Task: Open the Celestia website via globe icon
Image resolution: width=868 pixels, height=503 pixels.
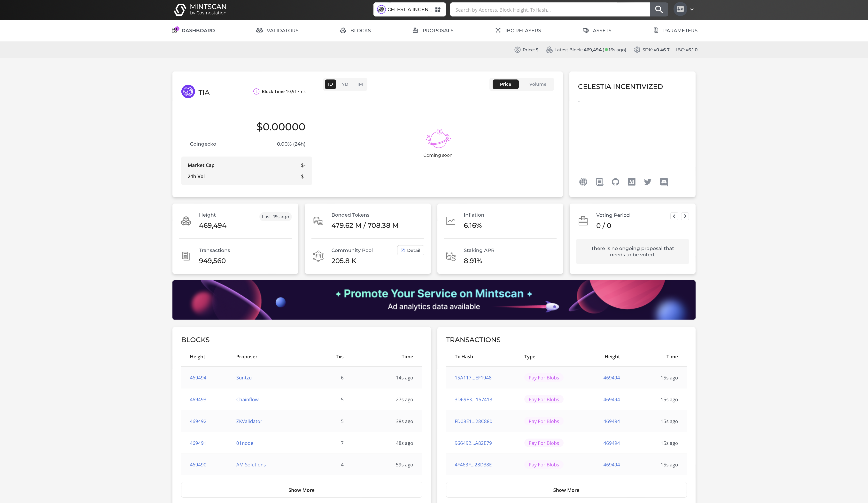Action: coord(583,182)
